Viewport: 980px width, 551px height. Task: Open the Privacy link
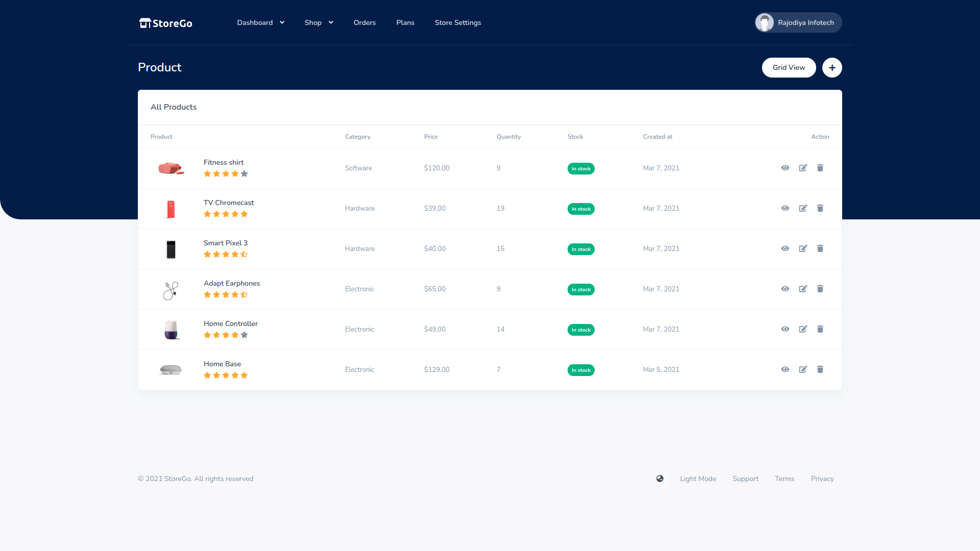822,479
